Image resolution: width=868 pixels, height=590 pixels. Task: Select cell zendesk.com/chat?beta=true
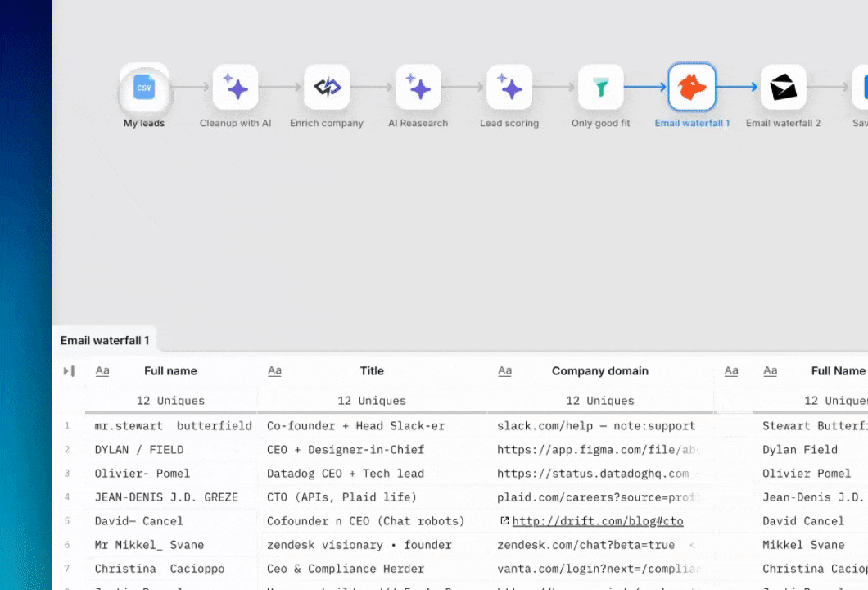pos(600,545)
